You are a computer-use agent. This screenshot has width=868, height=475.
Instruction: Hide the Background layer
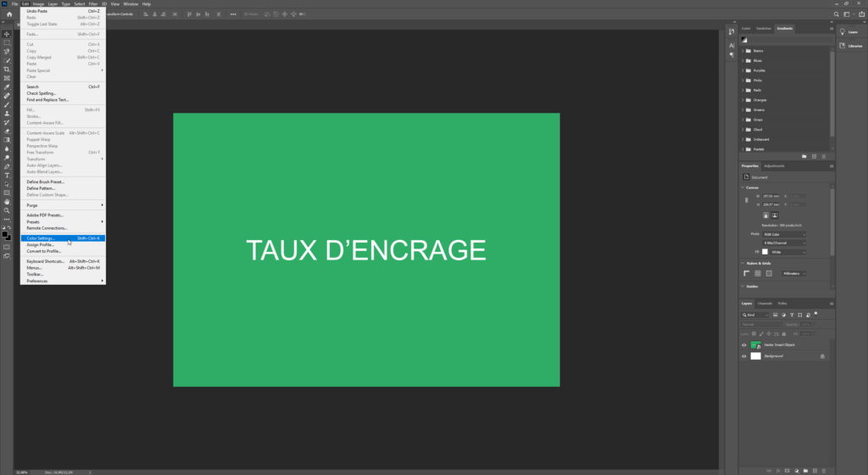tap(744, 356)
